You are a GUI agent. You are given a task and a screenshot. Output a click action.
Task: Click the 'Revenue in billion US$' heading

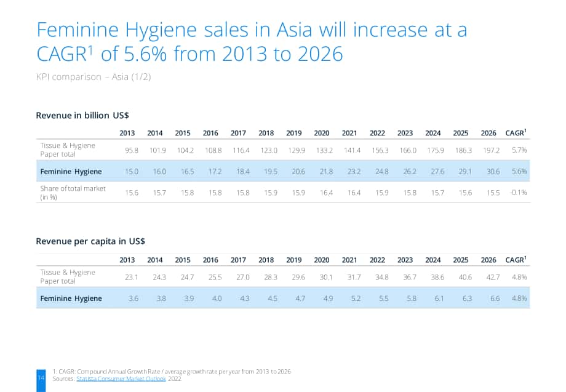click(x=82, y=116)
